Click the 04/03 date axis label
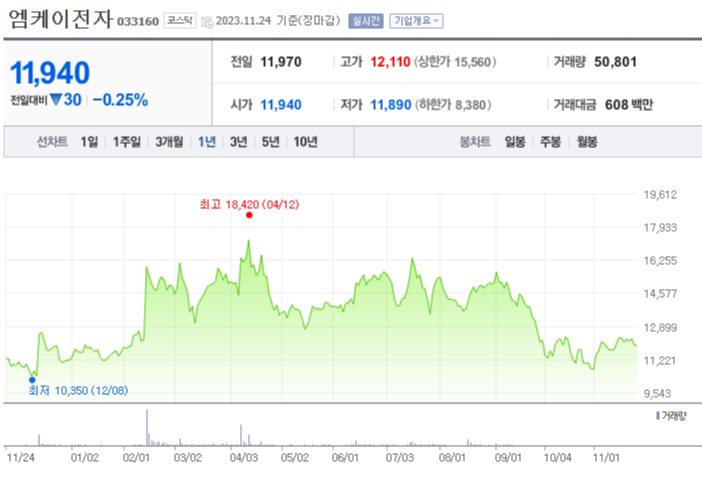This screenshot has width=702, height=483. (x=244, y=458)
